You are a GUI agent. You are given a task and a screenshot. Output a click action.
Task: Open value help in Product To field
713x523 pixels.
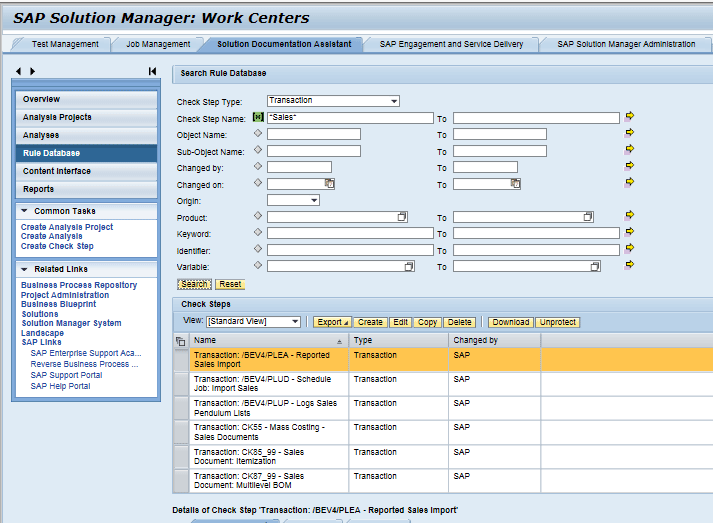point(588,217)
